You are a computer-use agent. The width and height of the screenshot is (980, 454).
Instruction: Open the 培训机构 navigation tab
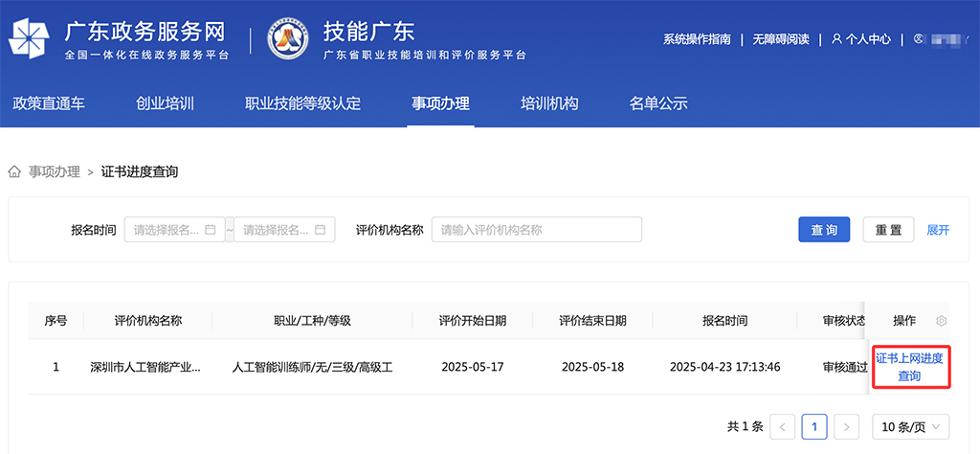click(549, 103)
